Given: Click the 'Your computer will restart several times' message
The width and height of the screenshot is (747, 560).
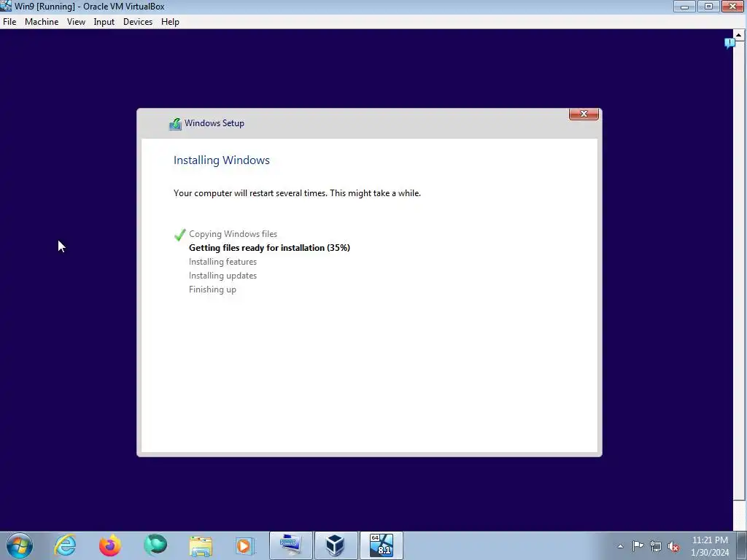Looking at the screenshot, I should (x=298, y=192).
